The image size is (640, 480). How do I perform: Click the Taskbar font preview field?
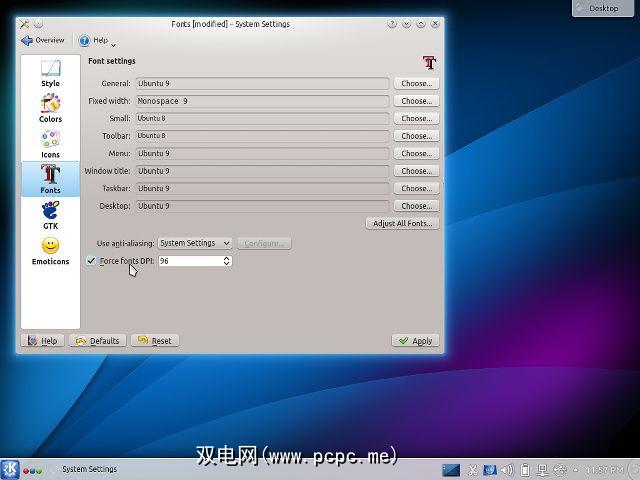(x=262, y=189)
